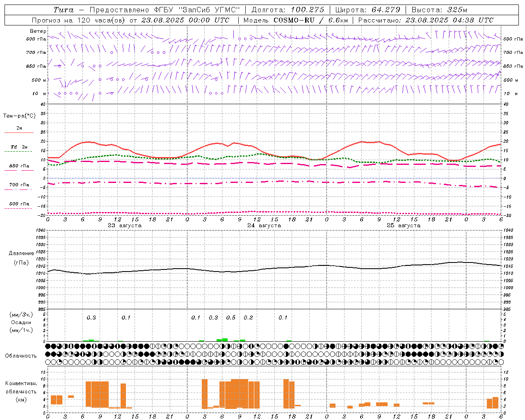Click the "Облачность" cloudiness row label

pos(21,356)
